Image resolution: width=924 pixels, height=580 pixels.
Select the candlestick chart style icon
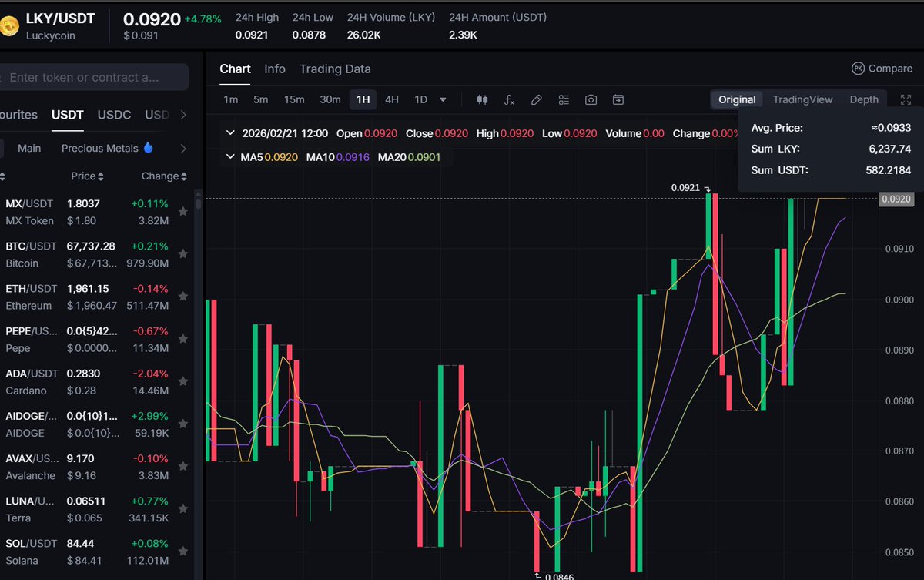[x=482, y=99]
